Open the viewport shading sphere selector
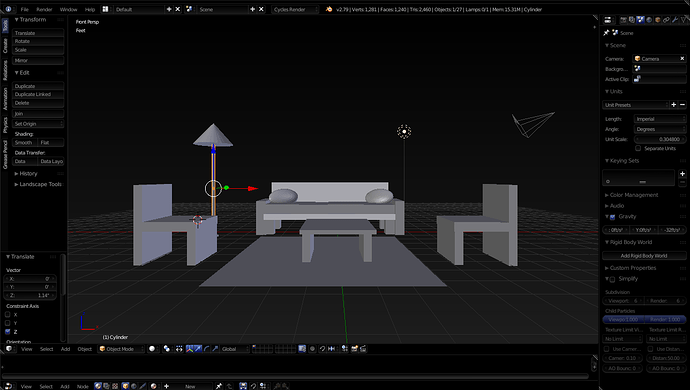Screen dimensions: 690x390 click(x=153, y=349)
